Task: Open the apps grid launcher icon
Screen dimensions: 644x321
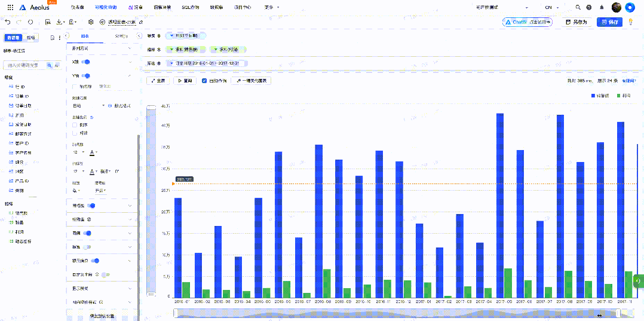Action: (10, 7)
